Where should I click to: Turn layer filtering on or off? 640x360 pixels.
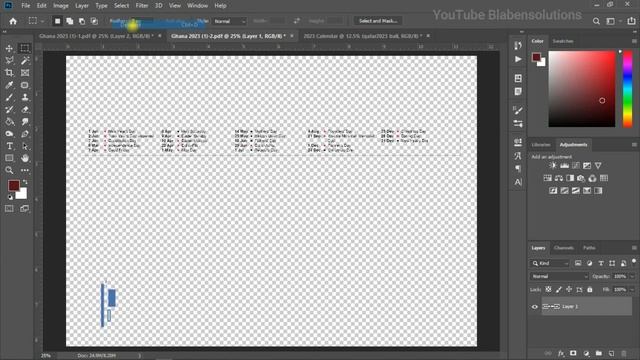click(x=634, y=262)
